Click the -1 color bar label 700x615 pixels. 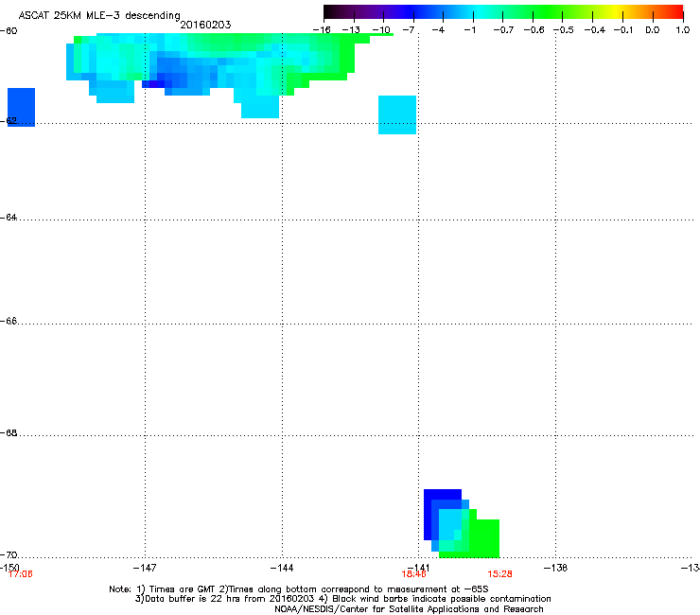click(469, 30)
